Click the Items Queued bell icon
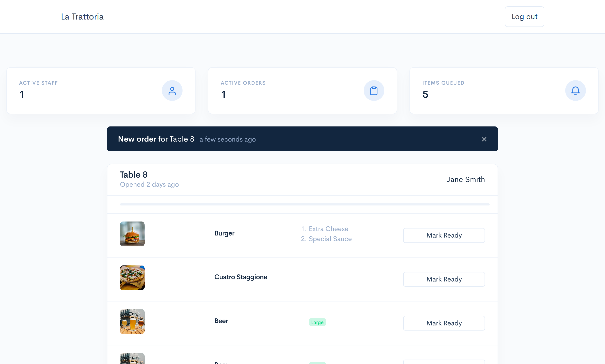This screenshot has width=605, height=364. tap(575, 91)
